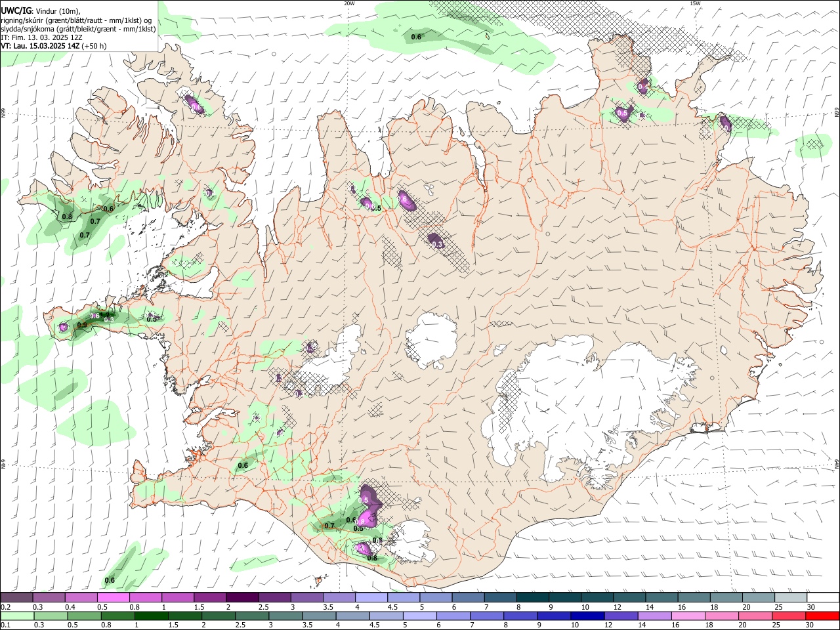Click the 'rigning/skúrir (grænt/blátt/rautt - mm/1klst) og' line
This screenshot has height=630, width=840.
tap(76, 20)
